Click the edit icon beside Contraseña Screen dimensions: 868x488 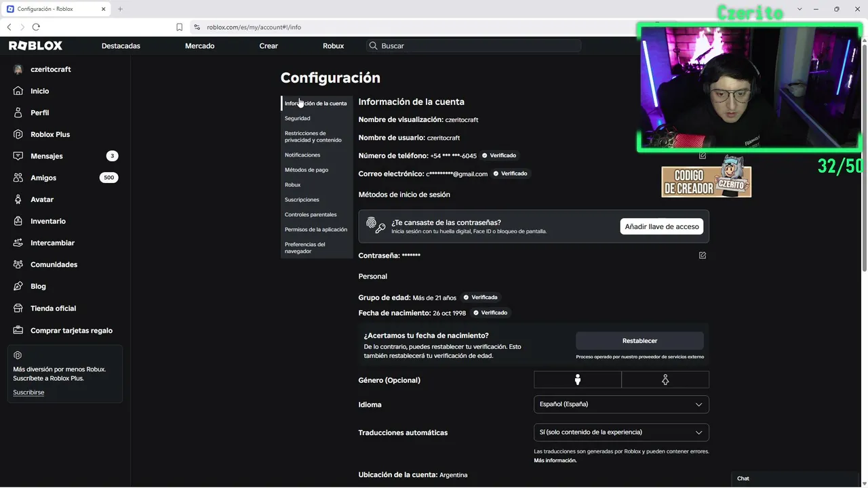click(x=703, y=256)
